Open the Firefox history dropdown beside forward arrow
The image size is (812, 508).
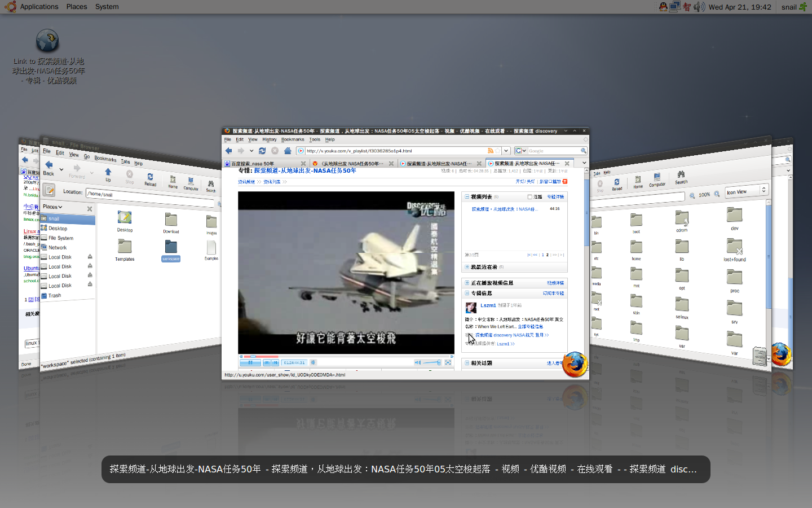tap(251, 151)
